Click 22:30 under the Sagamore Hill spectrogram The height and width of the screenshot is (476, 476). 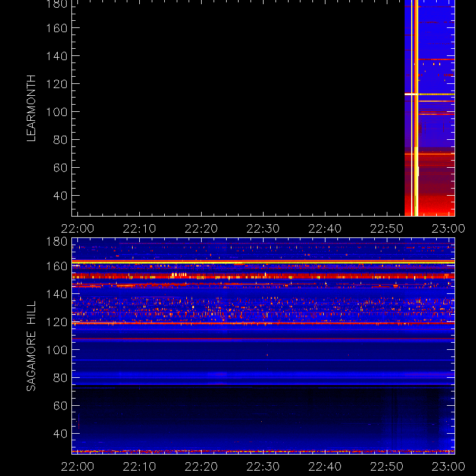(x=263, y=466)
